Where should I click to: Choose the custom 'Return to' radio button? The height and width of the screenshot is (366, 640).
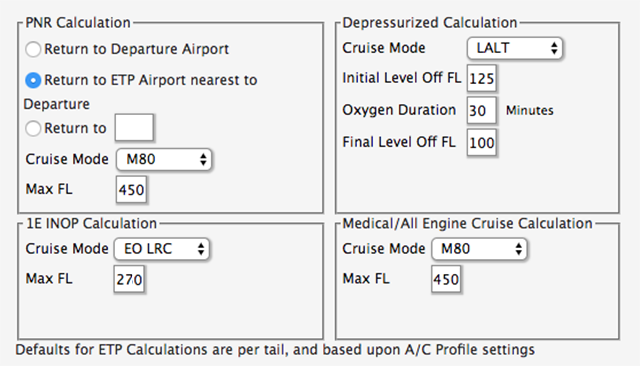[x=33, y=129]
